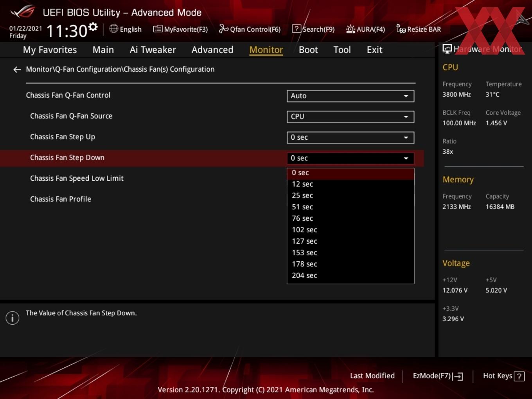Select 153 sec option
The image size is (532, 399).
point(350,253)
